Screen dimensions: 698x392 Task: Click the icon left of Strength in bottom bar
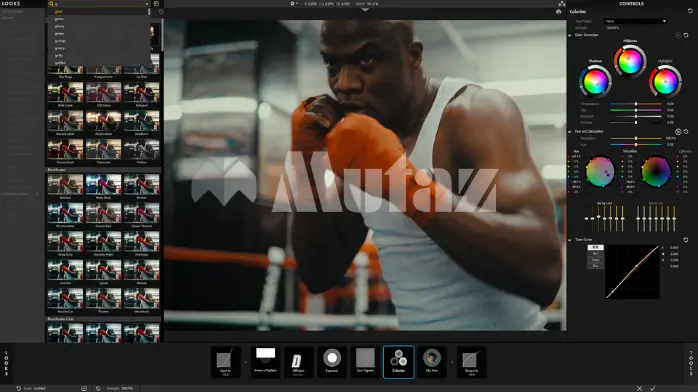pos(98,388)
